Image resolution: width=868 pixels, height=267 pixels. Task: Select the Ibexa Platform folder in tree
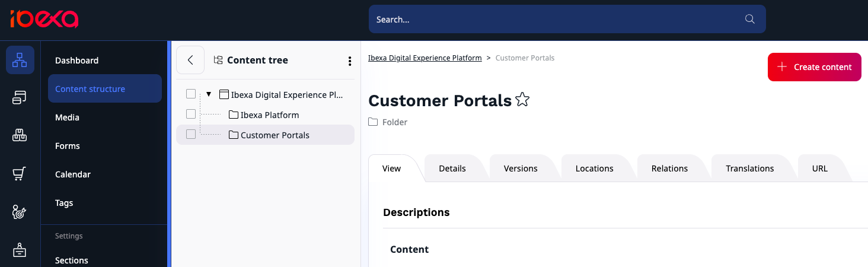coord(269,115)
